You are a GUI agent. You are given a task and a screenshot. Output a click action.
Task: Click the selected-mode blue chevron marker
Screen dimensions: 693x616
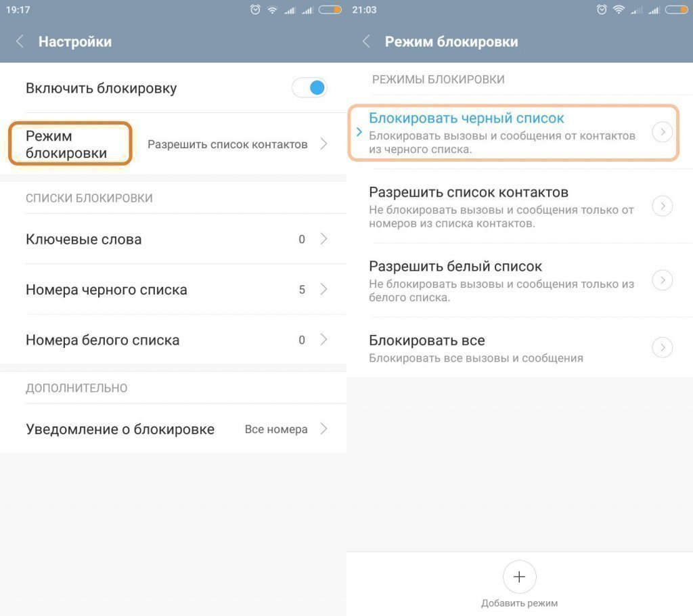tap(359, 132)
